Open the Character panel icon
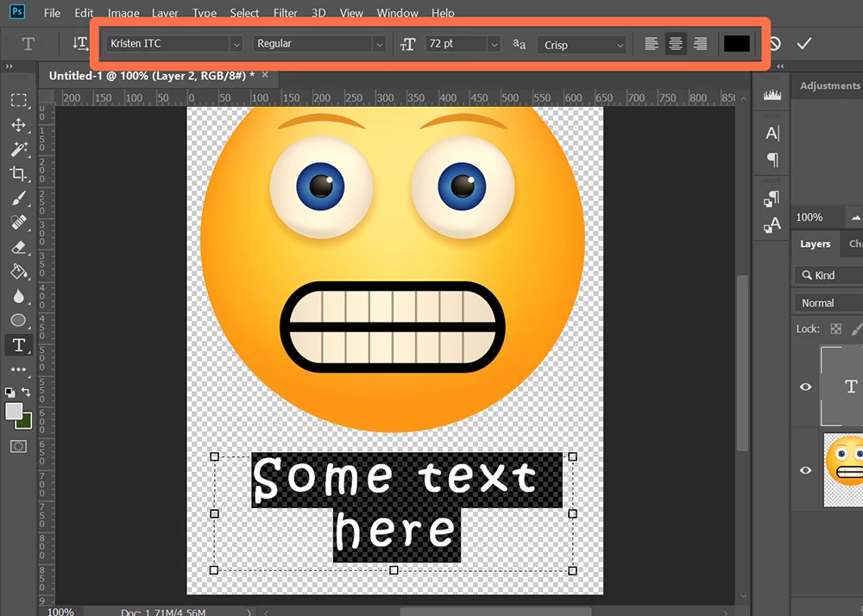The height and width of the screenshot is (616, 863). [772, 133]
